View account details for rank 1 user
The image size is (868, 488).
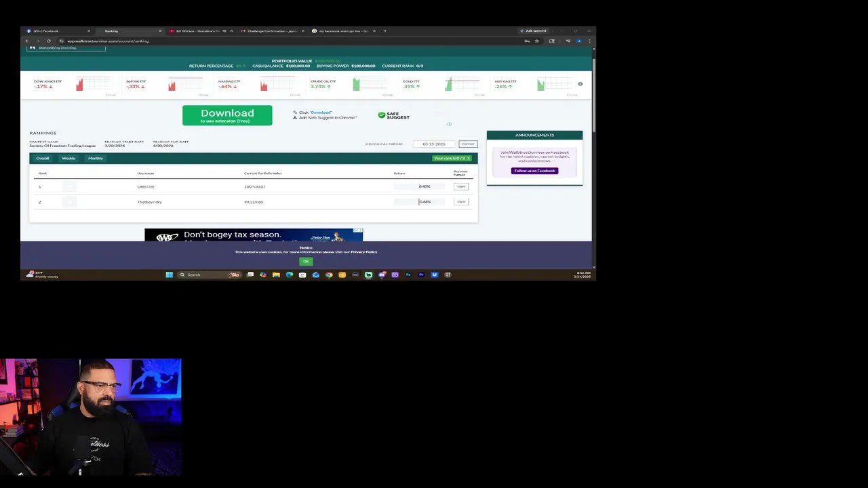[x=461, y=186]
